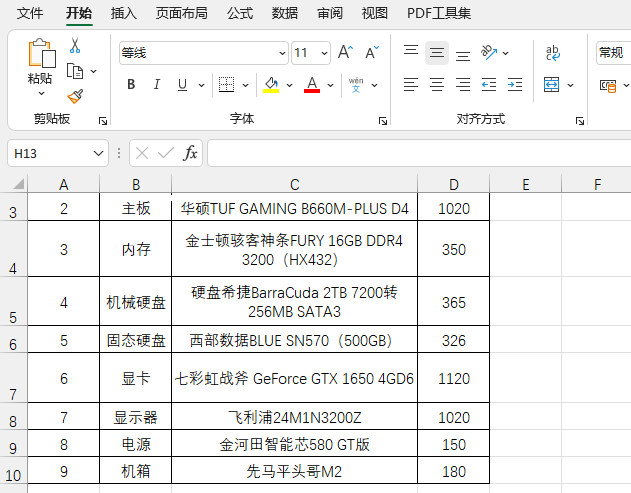The width and height of the screenshot is (631, 493).
Task: Select the 固态硬盘 cell
Action: pyautogui.click(x=136, y=340)
